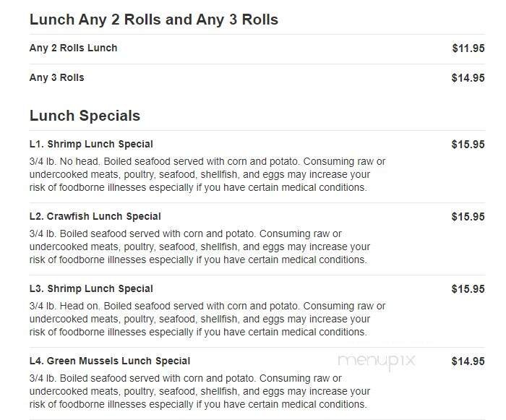Click the $15.95 price of L1 Shrimp

pyautogui.click(x=468, y=144)
